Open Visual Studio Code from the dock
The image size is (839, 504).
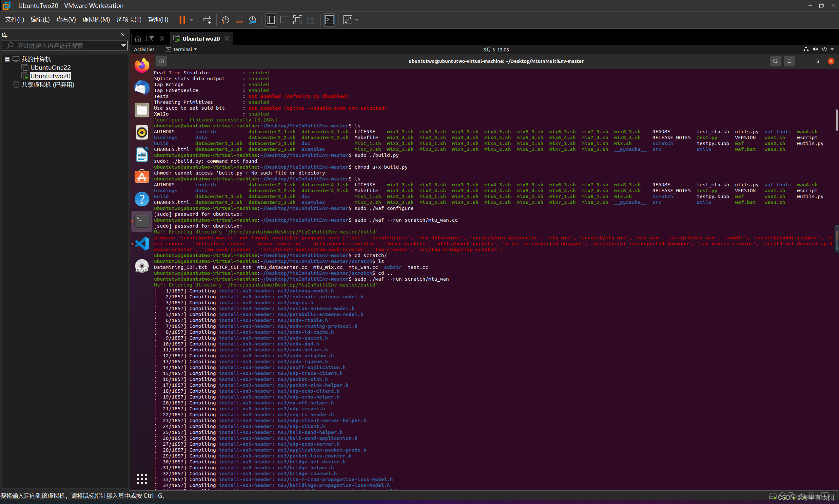[141, 243]
